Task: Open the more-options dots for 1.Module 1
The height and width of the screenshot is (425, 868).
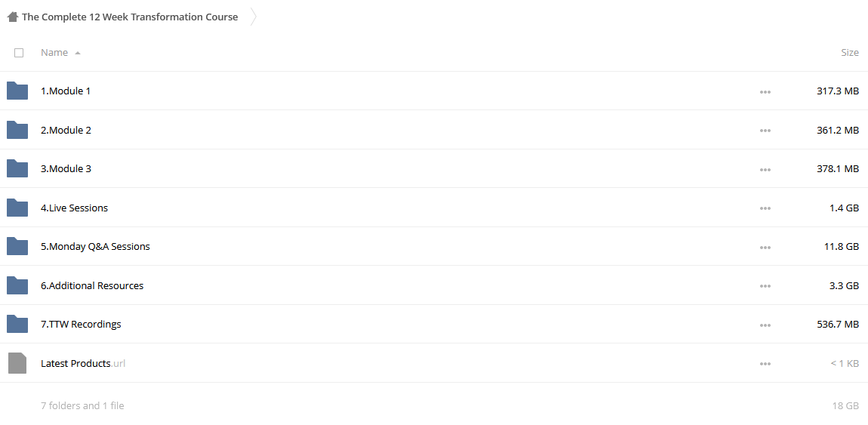Action: [765, 92]
